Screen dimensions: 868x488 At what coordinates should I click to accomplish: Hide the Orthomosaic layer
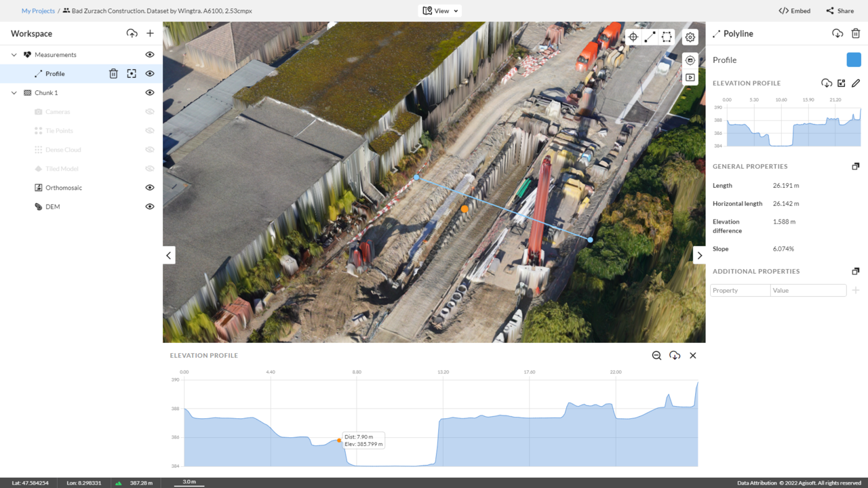[x=150, y=187]
